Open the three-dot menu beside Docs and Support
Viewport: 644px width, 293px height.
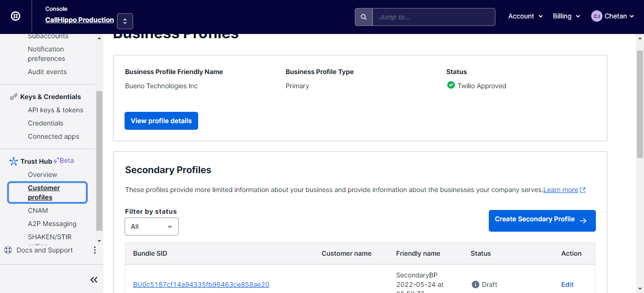pos(94,250)
